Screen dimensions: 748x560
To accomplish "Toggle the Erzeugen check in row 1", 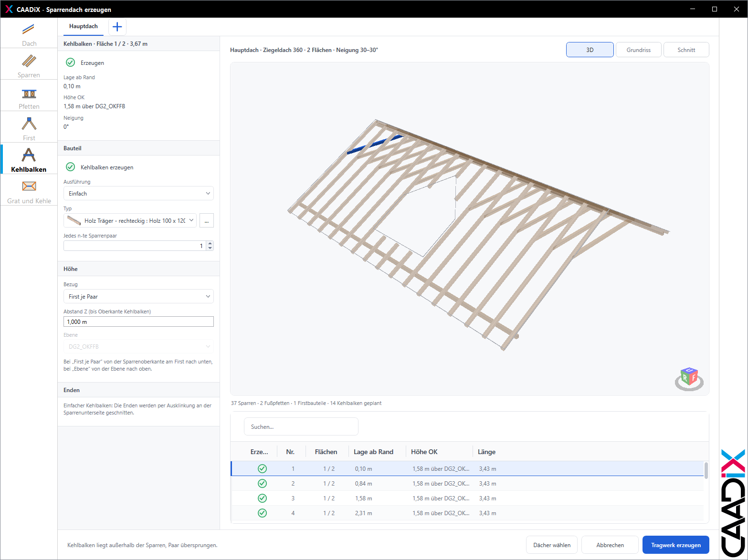I will [262, 469].
